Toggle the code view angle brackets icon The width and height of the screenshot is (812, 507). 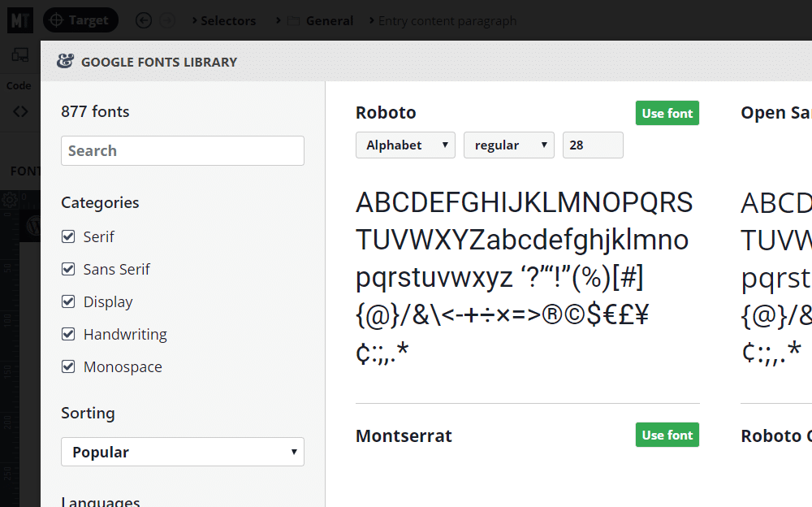pos(20,111)
